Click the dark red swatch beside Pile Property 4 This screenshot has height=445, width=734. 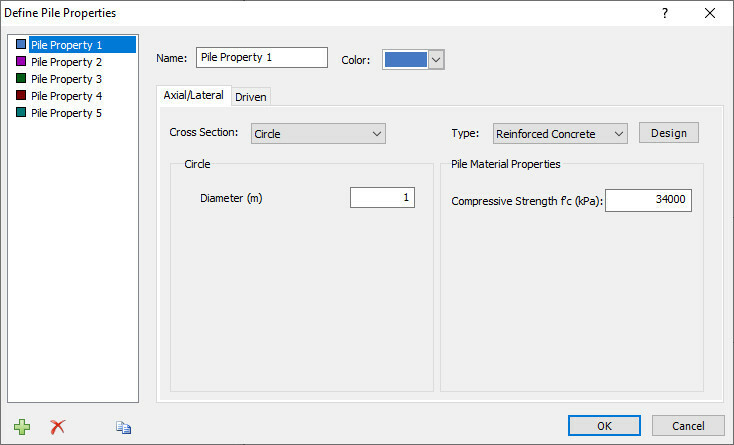(21, 95)
